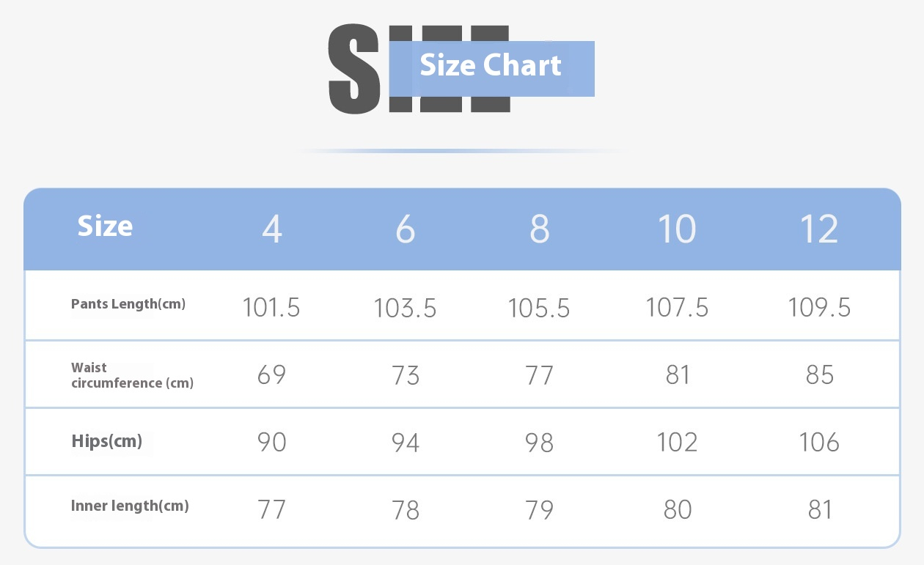Screen dimensions: 924x565
Task: Click size 4 column header
Action: pos(272,229)
